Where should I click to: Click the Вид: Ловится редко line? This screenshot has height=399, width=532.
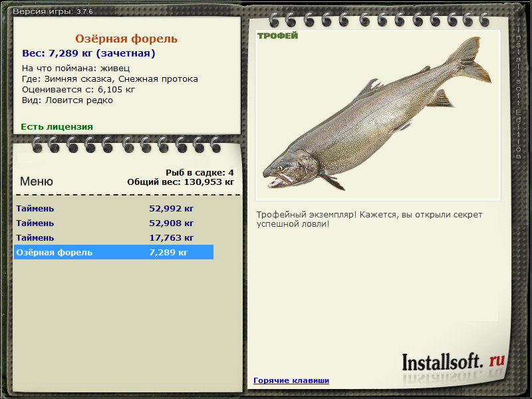[x=67, y=100]
